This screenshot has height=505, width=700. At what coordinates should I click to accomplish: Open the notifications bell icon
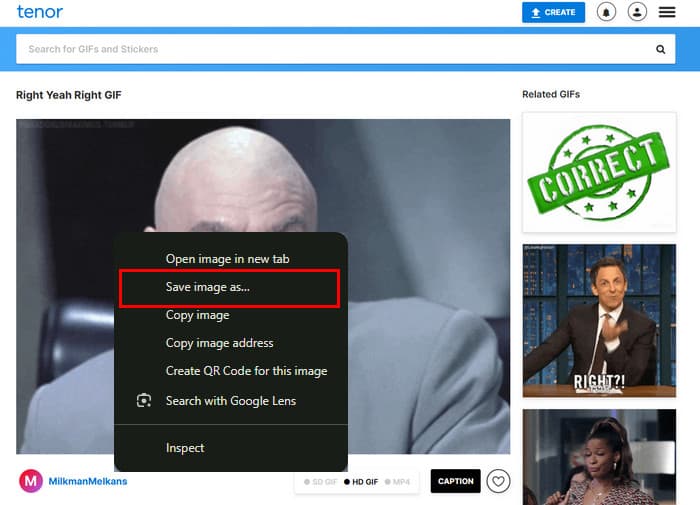pyautogui.click(x=606, y=12)
